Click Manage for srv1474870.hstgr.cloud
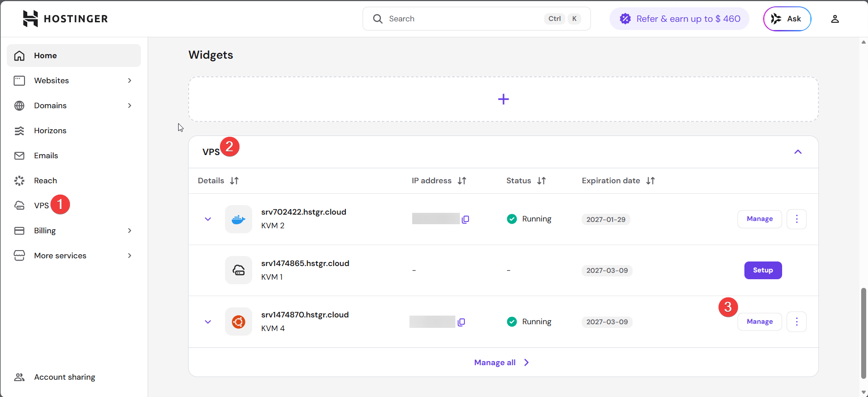This screenshot has height=397, width=868. [759, 322]
